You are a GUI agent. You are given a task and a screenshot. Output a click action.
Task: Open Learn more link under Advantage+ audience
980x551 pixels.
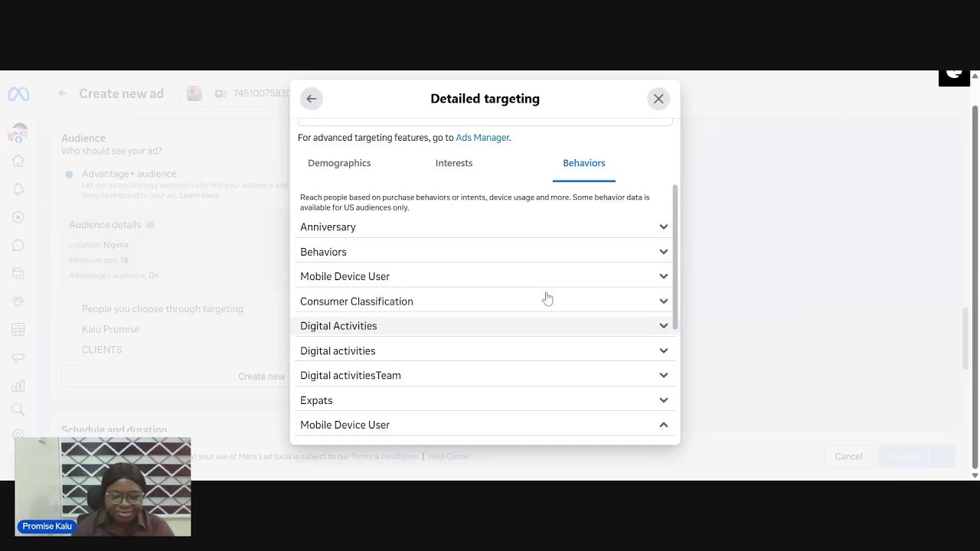click(199, 196)
